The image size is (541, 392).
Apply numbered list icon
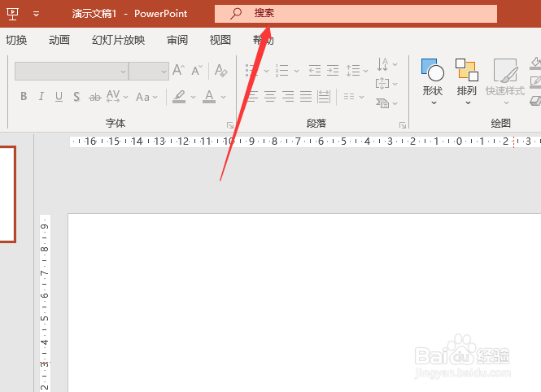coord(281,71)
